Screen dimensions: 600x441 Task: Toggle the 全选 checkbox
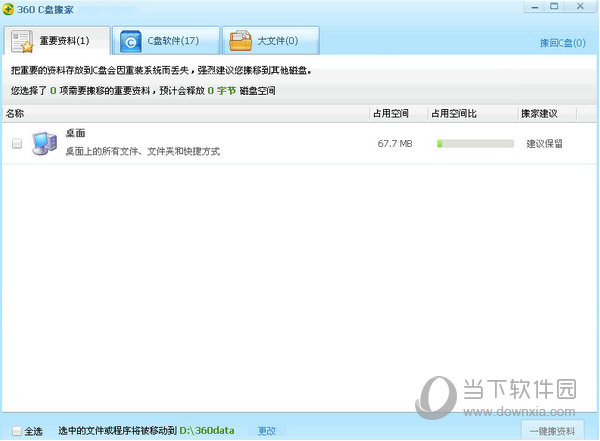coord(16,431)
